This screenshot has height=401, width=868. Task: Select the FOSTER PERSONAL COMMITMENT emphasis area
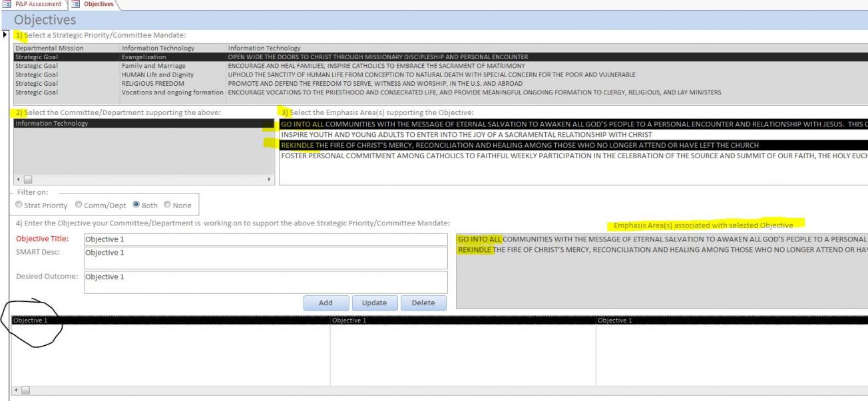(574, 156)
